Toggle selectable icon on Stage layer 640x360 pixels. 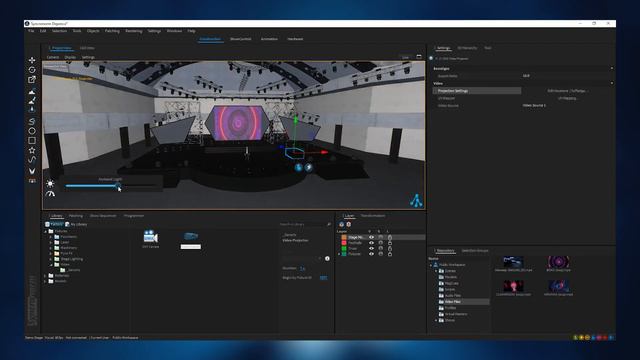[x=380, y=237]
